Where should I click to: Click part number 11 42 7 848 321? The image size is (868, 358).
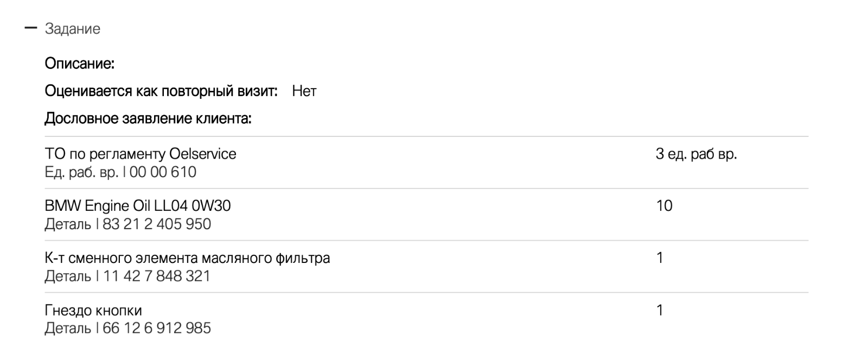157,276
